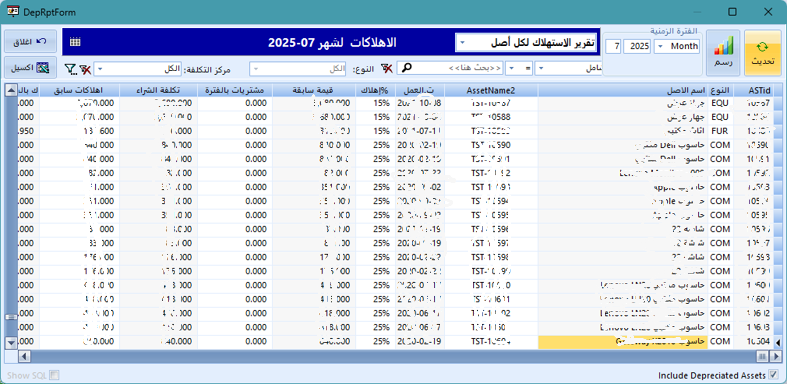Click the DepRptForm app icon in title bar

pos(13,11)
